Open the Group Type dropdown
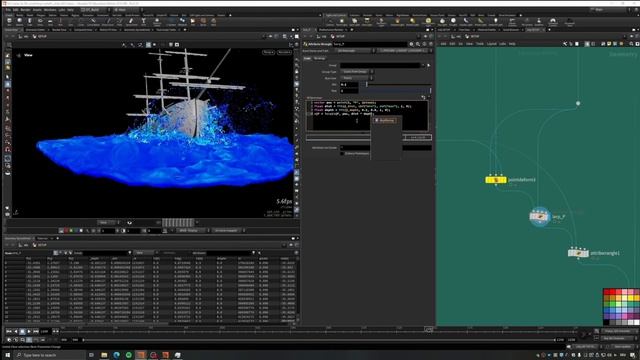Screen dimensions: 640x360 pos(357,71)
